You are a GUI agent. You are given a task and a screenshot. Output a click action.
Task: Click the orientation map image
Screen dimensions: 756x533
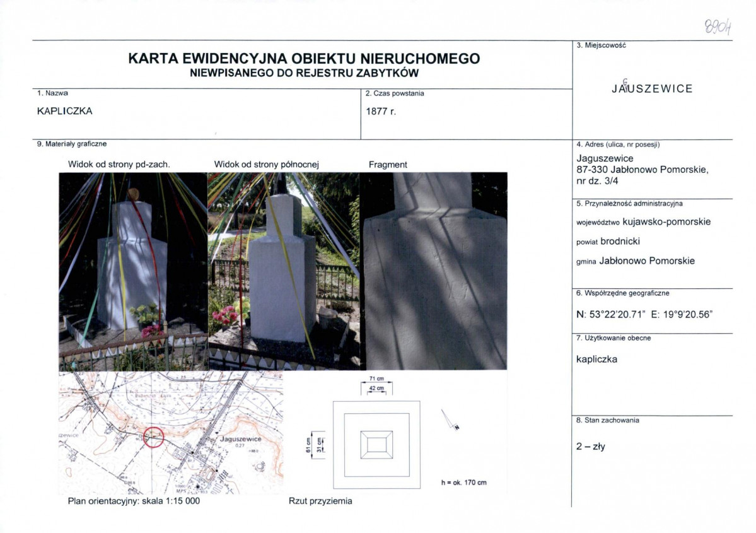click(x=171, y=433)
